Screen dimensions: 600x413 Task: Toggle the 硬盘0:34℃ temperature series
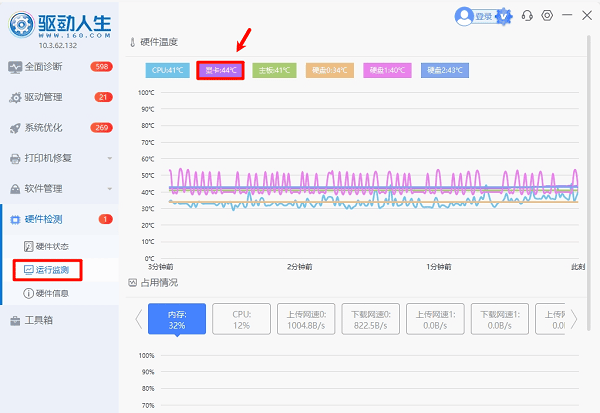click(x=330, y=70)
